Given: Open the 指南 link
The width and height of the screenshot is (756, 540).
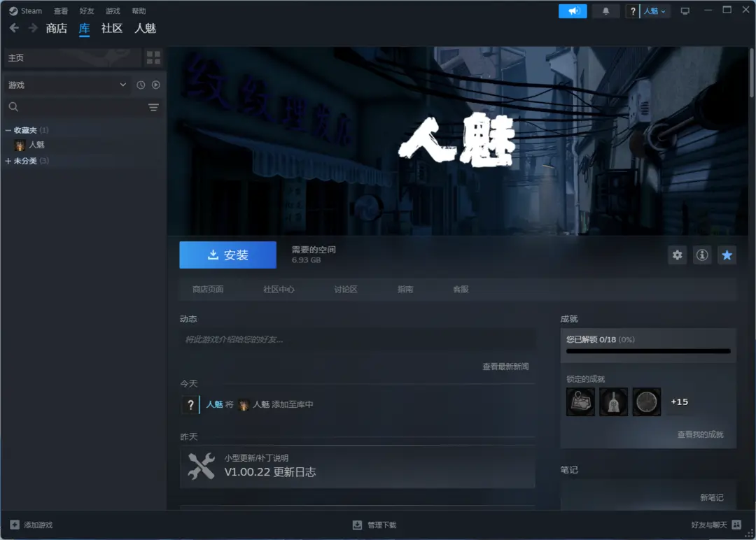Looking at the screenshot, I should [405, 289].
